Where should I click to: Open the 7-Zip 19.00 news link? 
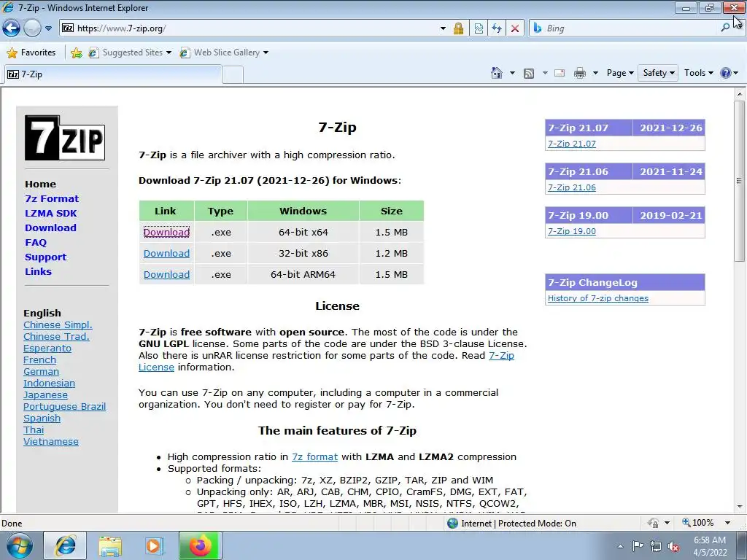pyautogui.click(x=572, y=231)
